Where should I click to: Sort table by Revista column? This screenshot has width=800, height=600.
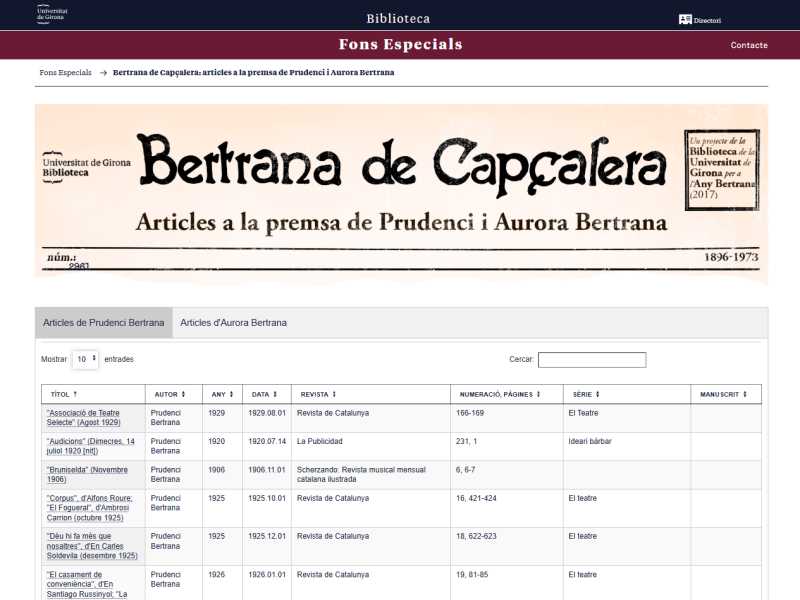(370, 394)
